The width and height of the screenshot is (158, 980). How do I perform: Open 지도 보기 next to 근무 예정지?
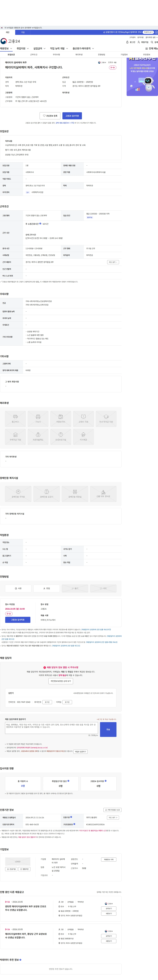point(113,262)
